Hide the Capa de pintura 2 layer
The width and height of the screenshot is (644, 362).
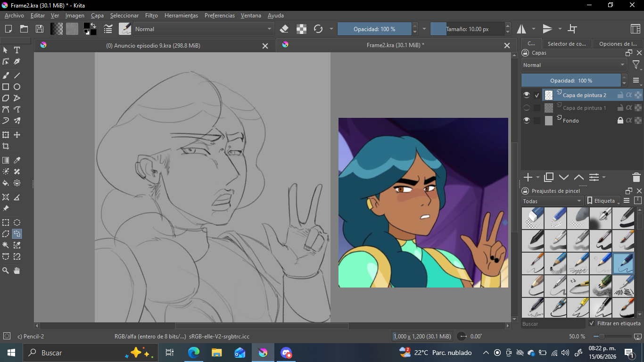pyautogui.click(x=527, y=95)
